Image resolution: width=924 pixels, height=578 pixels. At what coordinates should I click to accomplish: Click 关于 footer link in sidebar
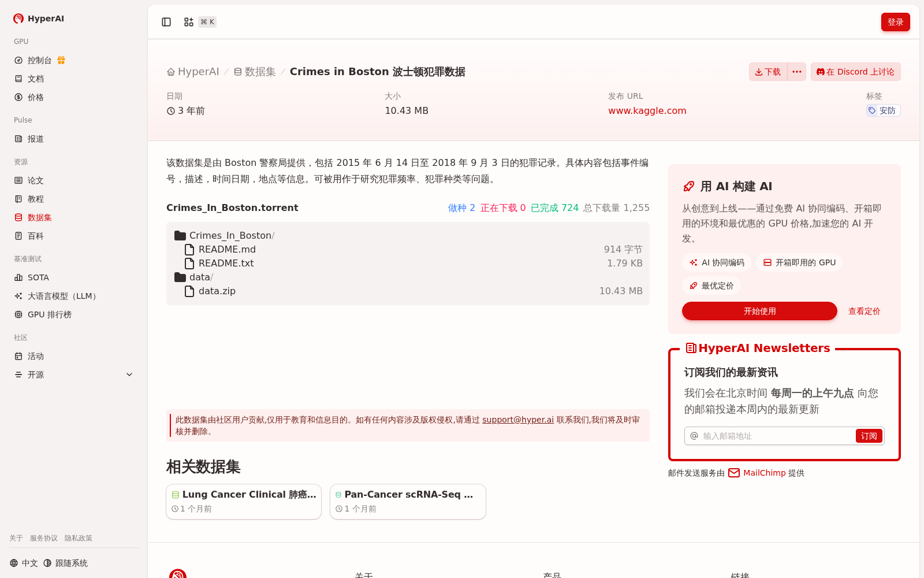16,538
